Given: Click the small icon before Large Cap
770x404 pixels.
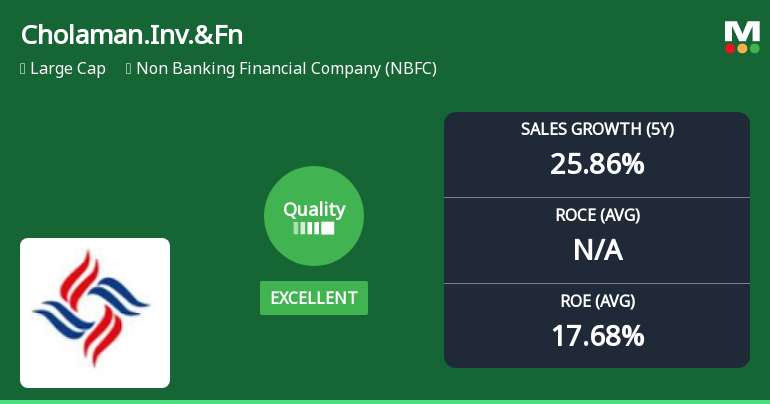Looking at the screenshot, I should tap(22, 69).
